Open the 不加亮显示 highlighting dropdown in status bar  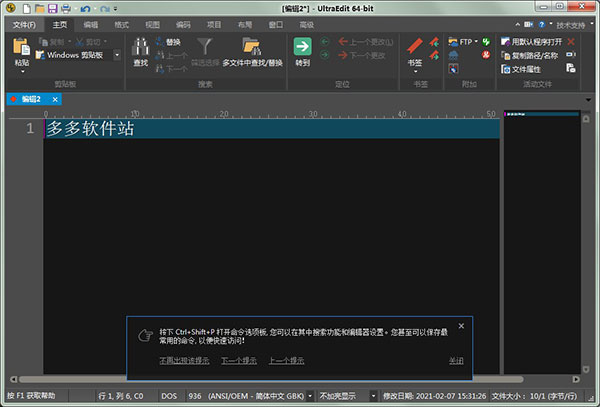[374, 396]
